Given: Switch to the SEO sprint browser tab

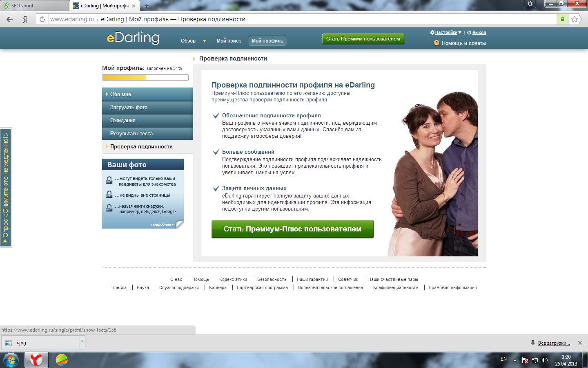Looking at the screenshot, I should [x=34, y=6].
